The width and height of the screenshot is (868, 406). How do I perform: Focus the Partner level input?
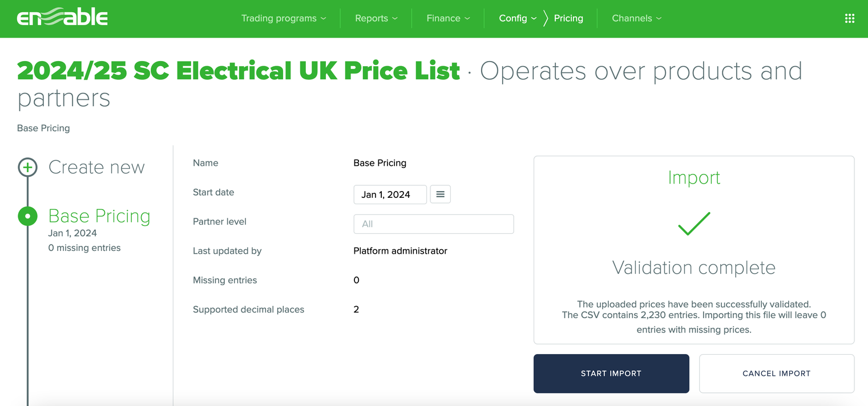pos(433,224)
